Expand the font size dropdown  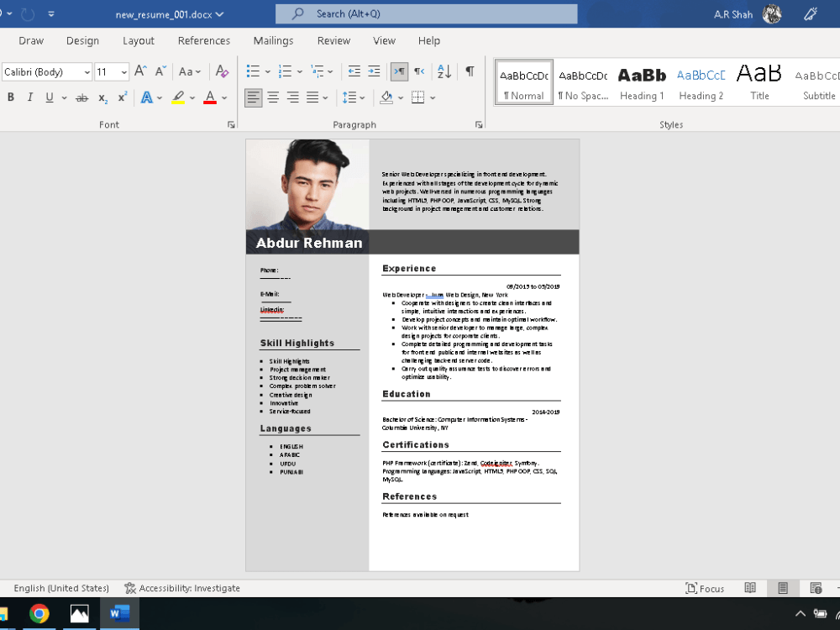pyautogui.click(x=124, y=71)
